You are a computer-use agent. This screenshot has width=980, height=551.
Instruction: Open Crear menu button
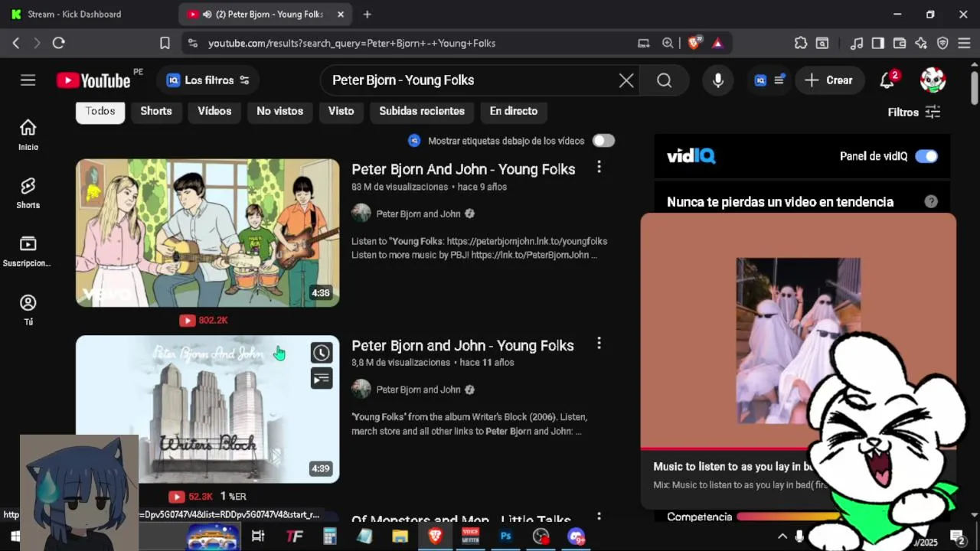click(x=829, y=80)
